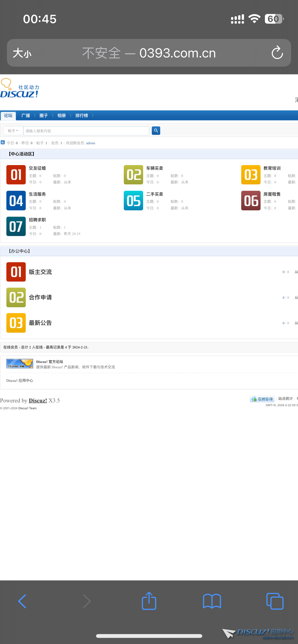Open the 车辆买卖 forum link
The image size is (298, 644).
155,168
